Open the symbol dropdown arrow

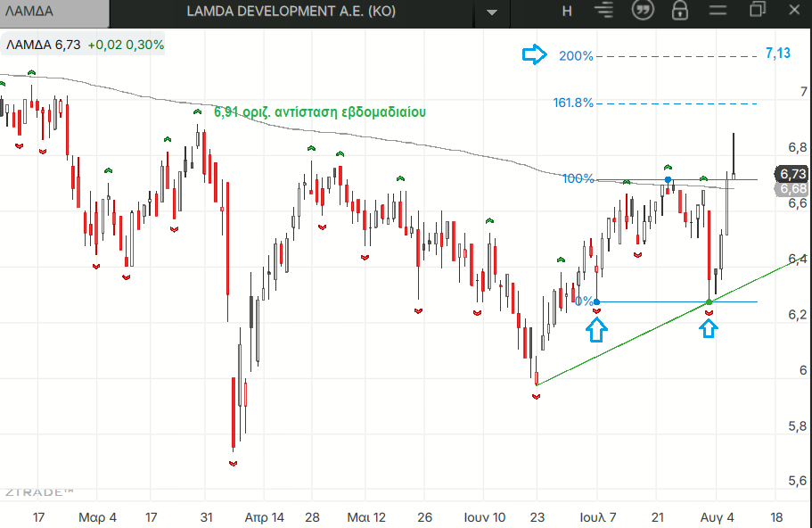click(491, 12)
